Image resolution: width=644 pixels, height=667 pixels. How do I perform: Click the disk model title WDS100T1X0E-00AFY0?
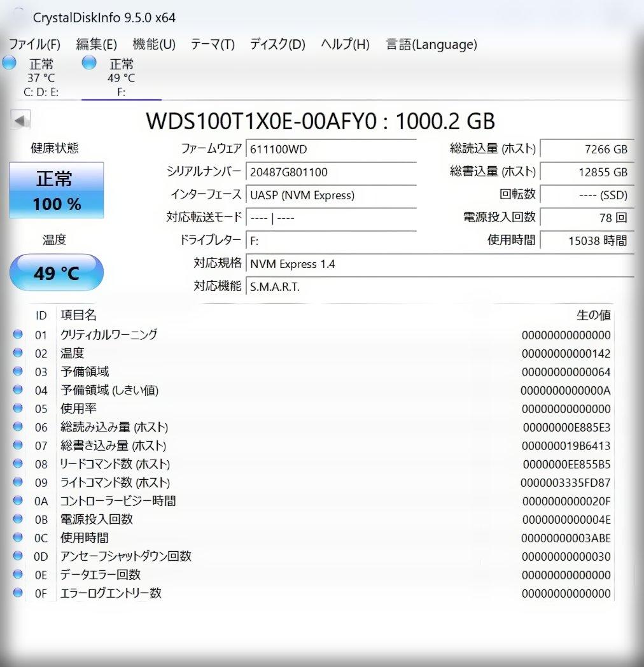[261, 121]
